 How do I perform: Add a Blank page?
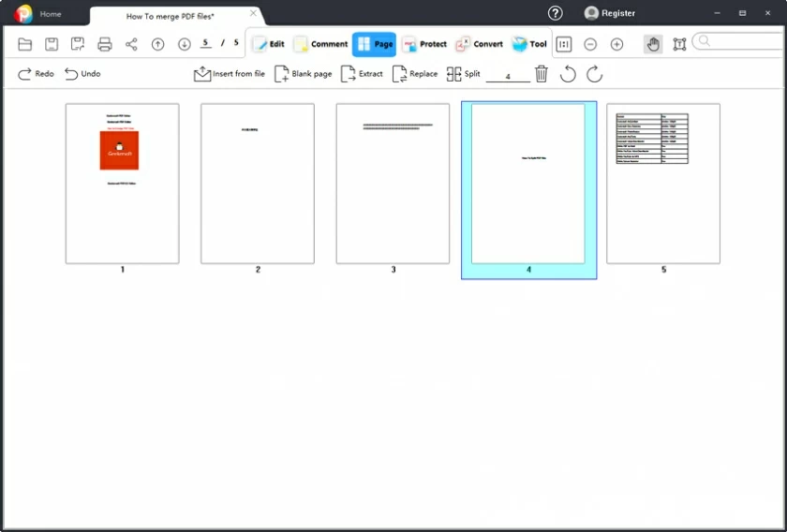coord(304,74)
